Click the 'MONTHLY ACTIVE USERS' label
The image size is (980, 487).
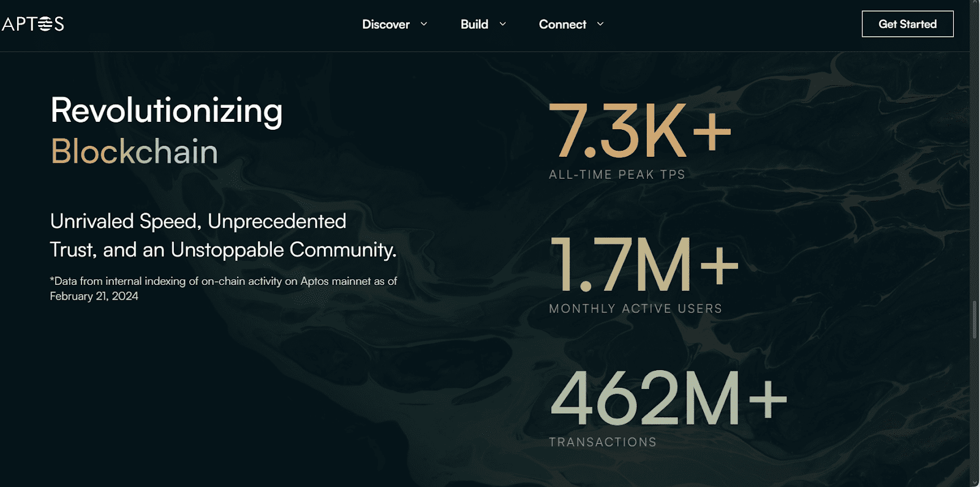click(636, 309)
